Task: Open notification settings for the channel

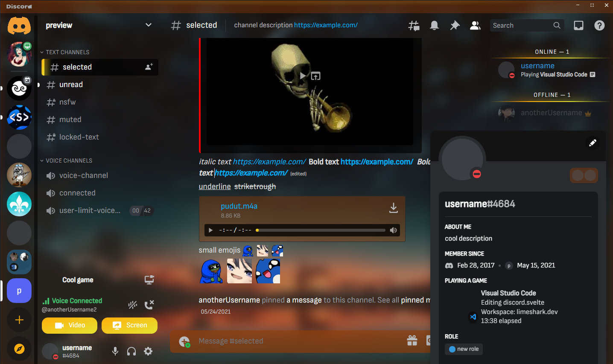Action: pos(434,25)
